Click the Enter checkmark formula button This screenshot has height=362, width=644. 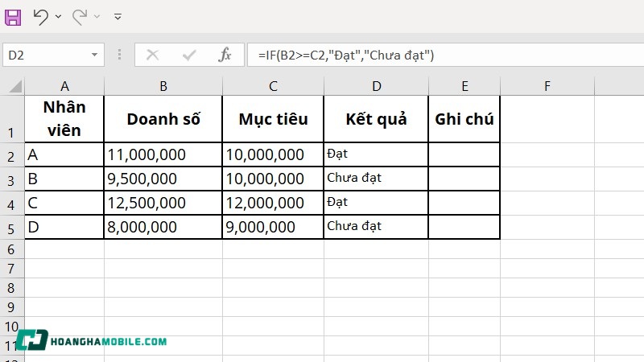pos(189,55)
